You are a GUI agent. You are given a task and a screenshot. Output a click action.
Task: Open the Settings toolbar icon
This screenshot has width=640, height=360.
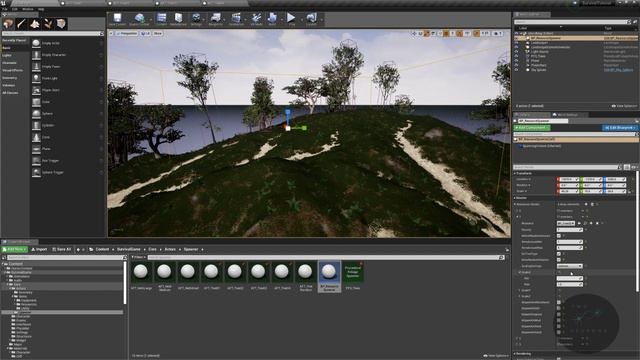pos(196,19)
